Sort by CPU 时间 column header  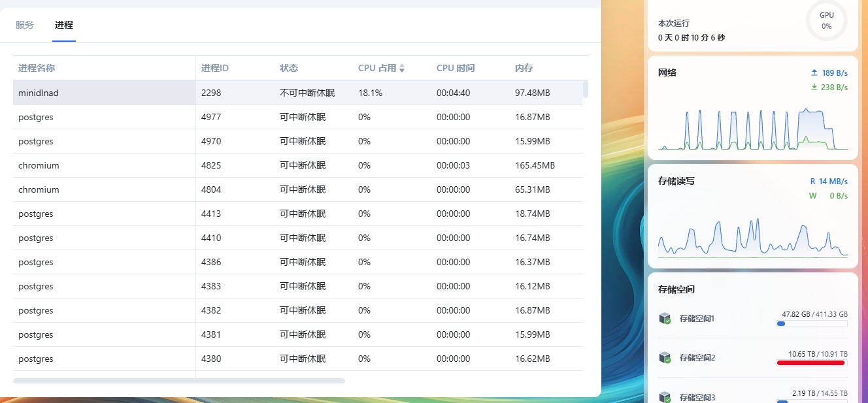[x=456, y=68]
